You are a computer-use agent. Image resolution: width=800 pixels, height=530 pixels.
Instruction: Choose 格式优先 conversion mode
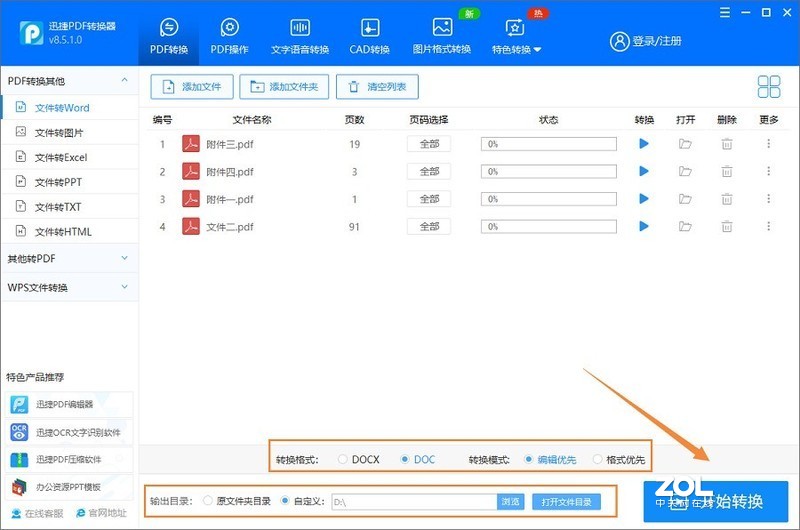point(619,460)
